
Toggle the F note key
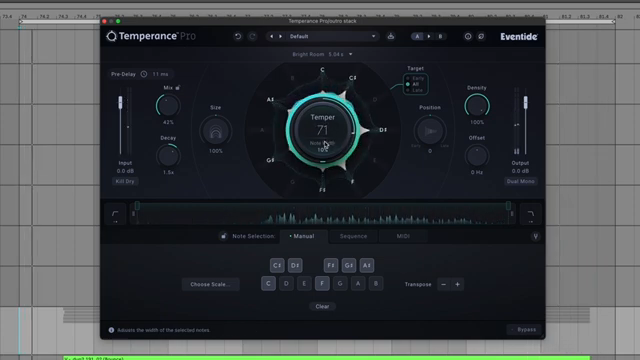pyautogui.click(x=322, y=283)
